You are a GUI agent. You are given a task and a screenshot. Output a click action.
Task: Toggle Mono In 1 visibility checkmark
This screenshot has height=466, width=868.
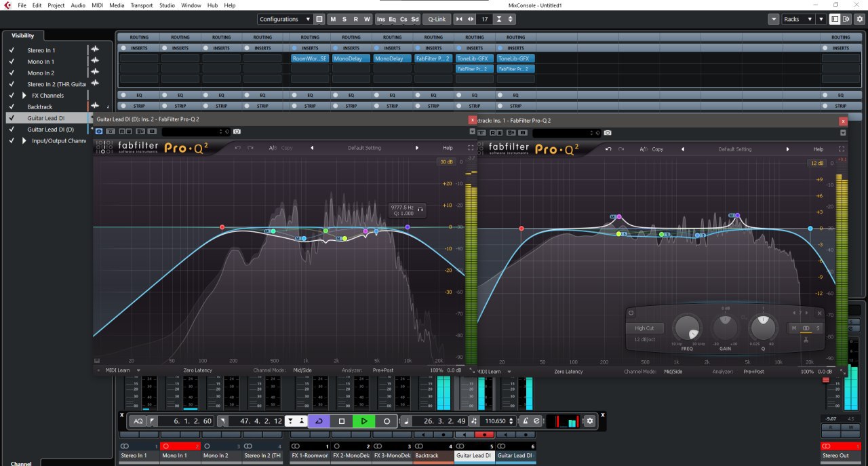pos(12,62)
